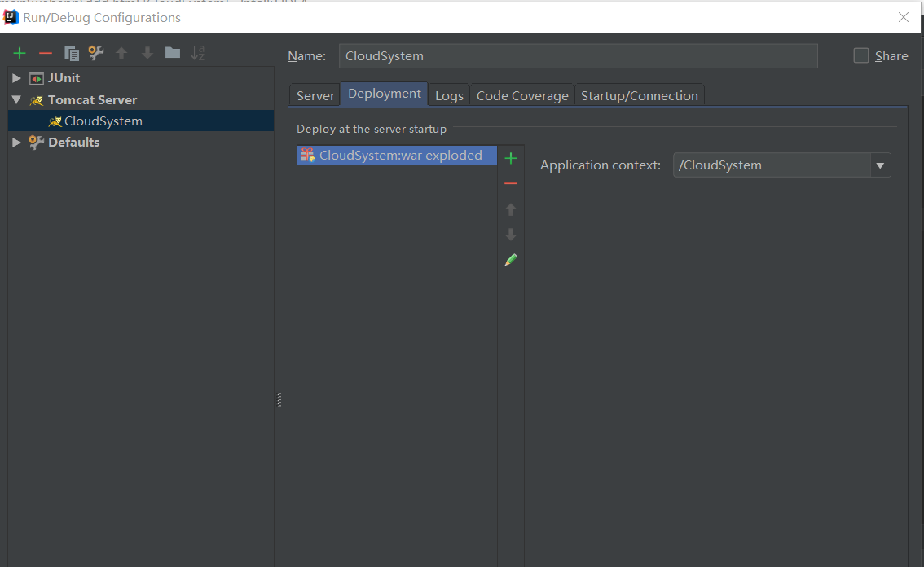
Task: Move configuration down in left toolbar
Action: (x=147, y=54)
